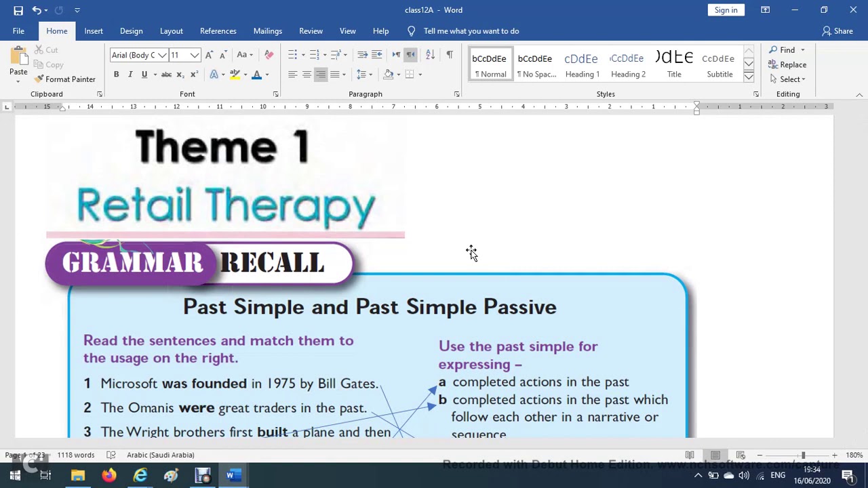Viewport: 868px width, 488px height.
Task: Toggle bold formatting
Action: click(116, 75)
